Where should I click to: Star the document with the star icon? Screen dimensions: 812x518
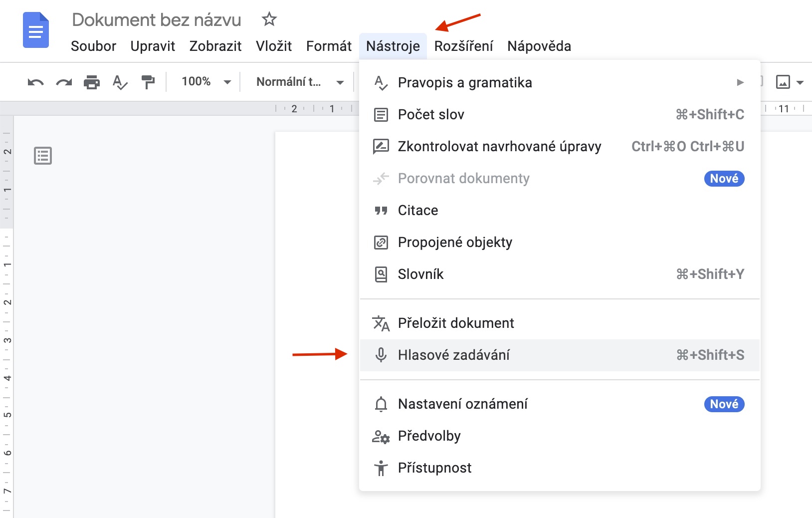269,19
